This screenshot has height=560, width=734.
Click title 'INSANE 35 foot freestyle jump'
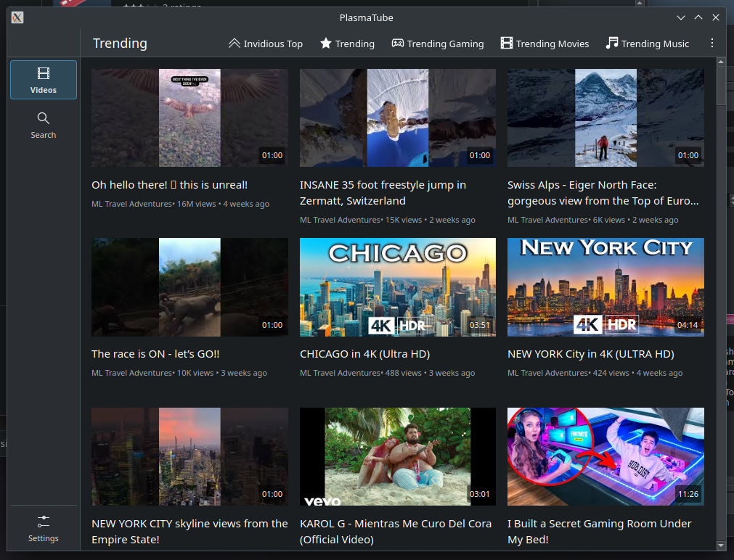(383, 193)
